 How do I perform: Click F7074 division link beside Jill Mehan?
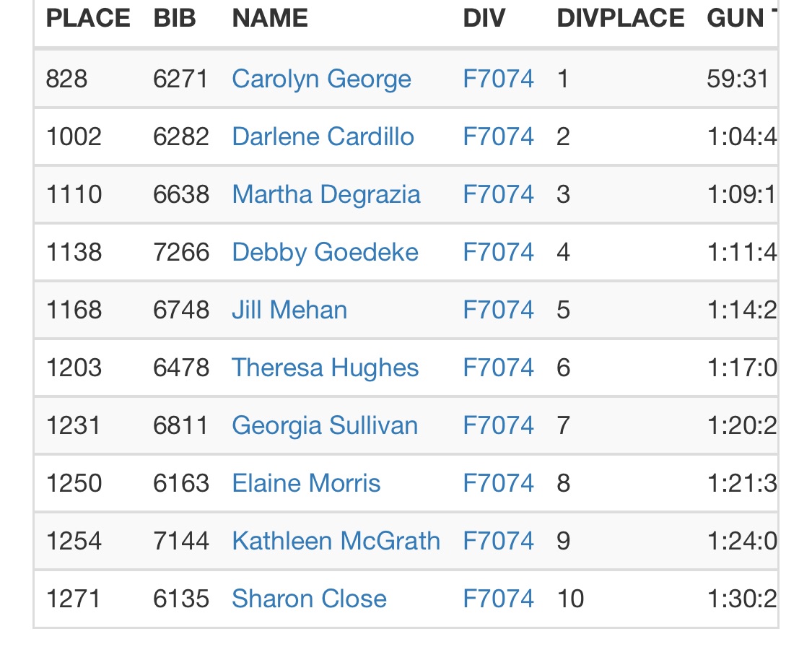point(498,310)
